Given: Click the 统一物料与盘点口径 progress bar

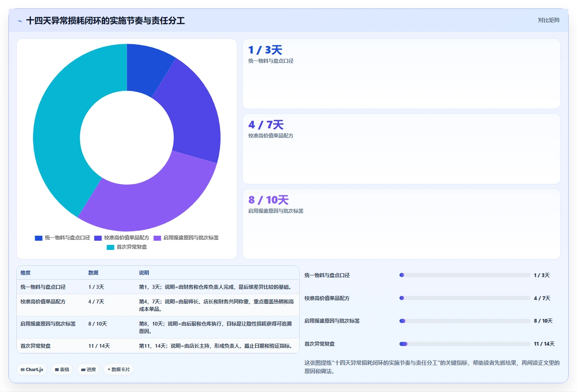Looking at the screenshot, I should pyautogui.click(x=465, y=275).
